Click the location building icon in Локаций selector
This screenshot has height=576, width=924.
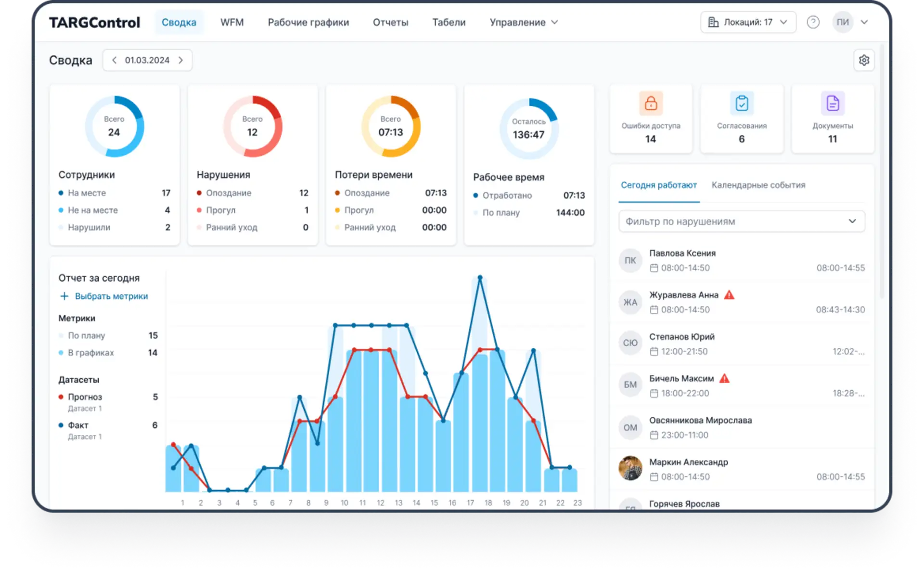click(x=713, y=22)
